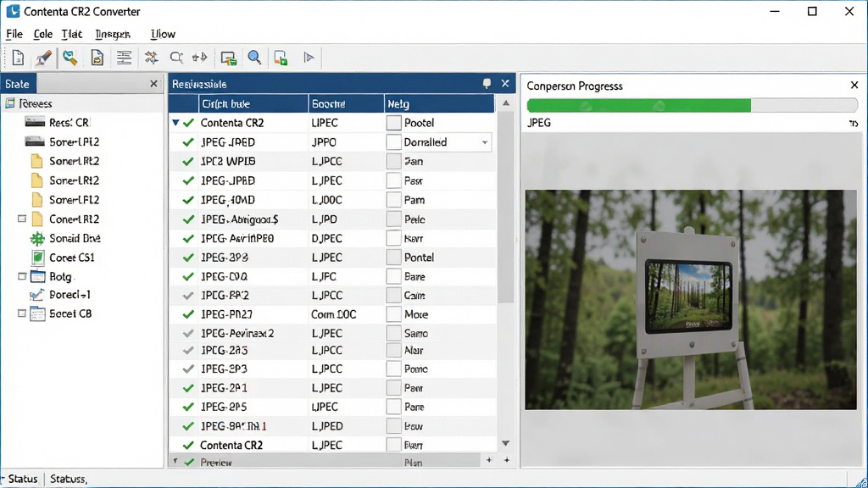The width and height of the screenshot is (868, 488).
Task: Select the Contenta CR2 bottom row
Action: pyautogui.click(x=332, y=445)
